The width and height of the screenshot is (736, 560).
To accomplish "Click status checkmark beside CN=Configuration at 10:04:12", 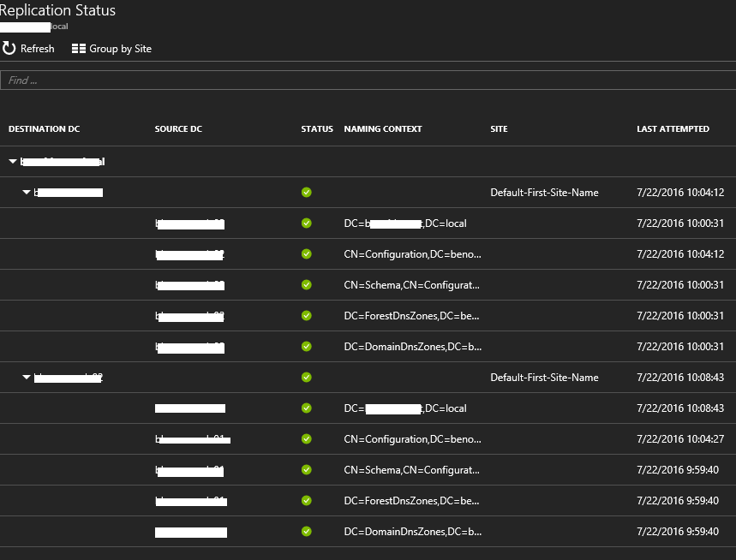I will pos(307,254).
